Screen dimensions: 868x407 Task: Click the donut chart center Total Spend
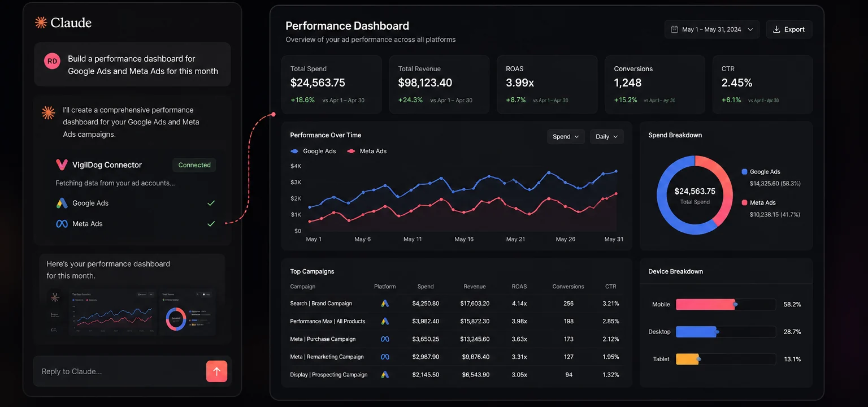(x=695, y=196)
